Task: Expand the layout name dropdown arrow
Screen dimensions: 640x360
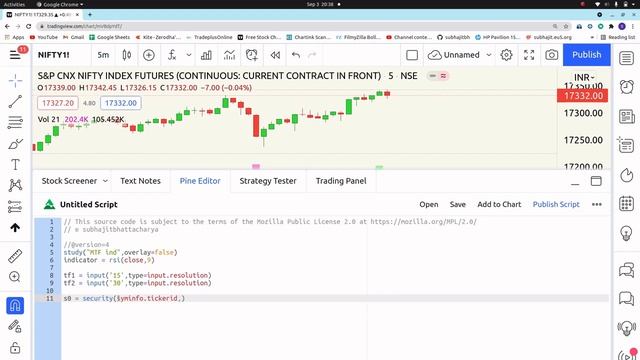Action: [x=489, y=55]
